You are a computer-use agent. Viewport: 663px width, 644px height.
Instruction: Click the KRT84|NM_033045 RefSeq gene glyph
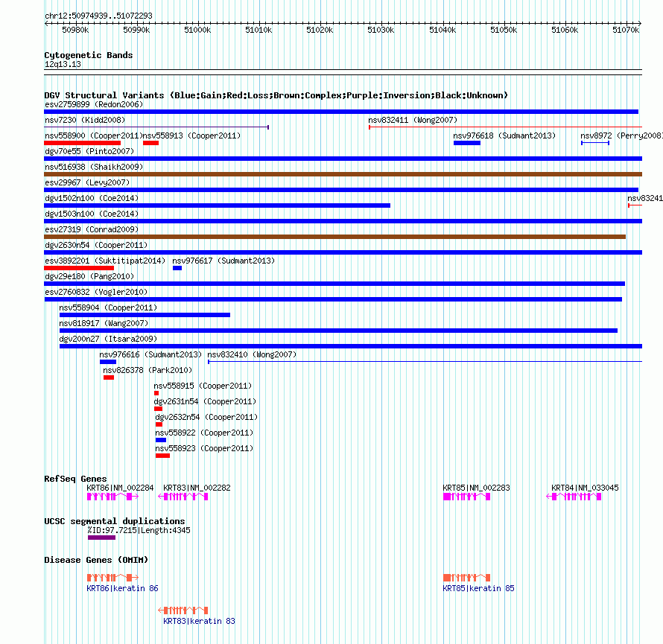pos(574,497)
